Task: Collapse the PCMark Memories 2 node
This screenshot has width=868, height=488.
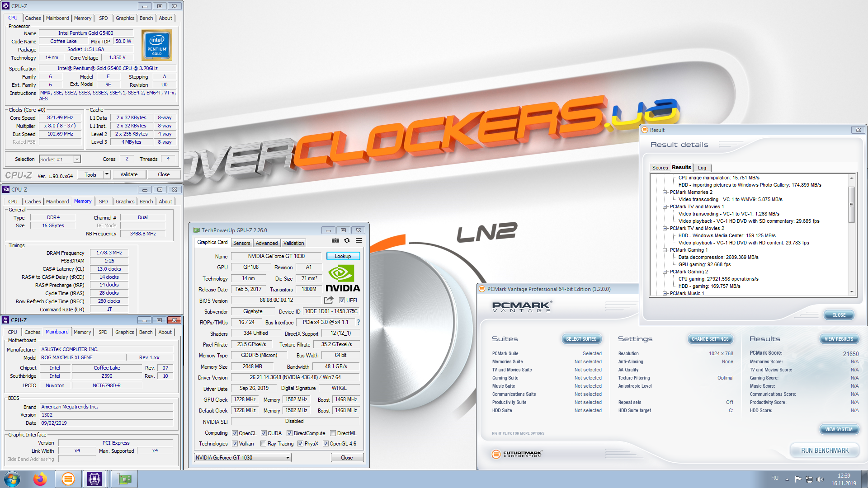Action: [x=665, y=192]
